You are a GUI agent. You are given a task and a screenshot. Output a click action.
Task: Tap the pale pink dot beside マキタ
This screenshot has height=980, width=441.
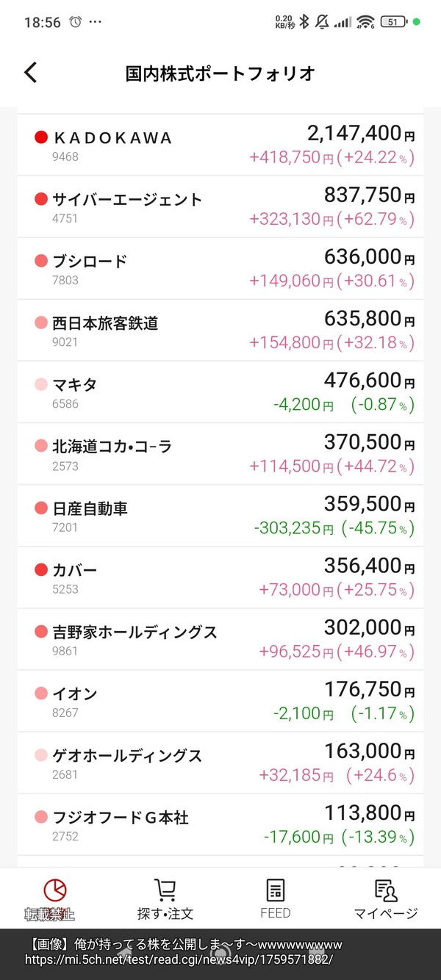(41, 384)
